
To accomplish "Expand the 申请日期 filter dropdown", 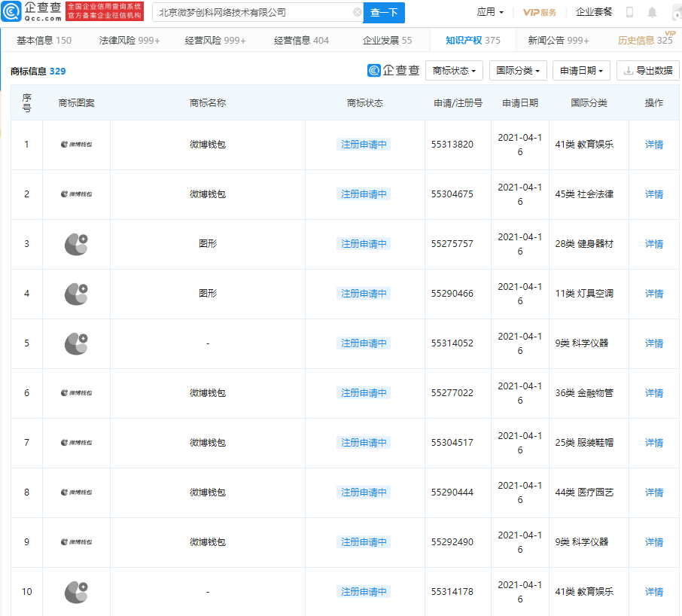I will click(x=582, y=71).
